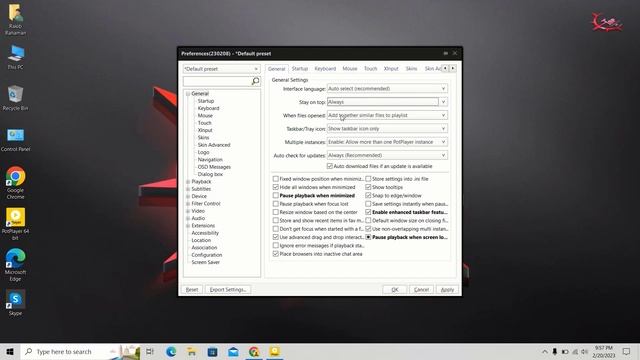Open the Google Chrome desktop shortcut
640x360 pixels.
coord(16,182)
